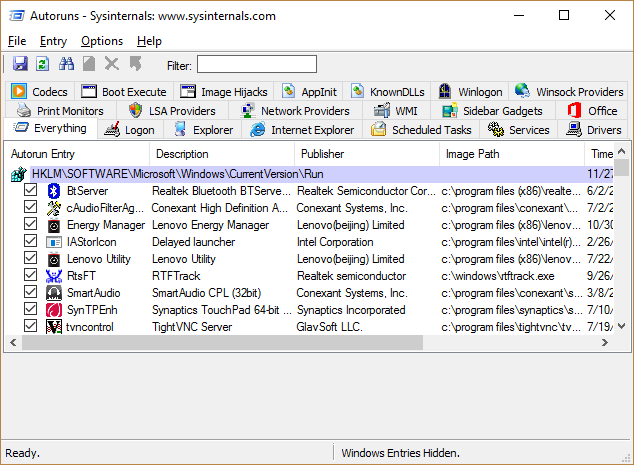Uncheck the BtServer entry checkbox

(x=30, y=190)
